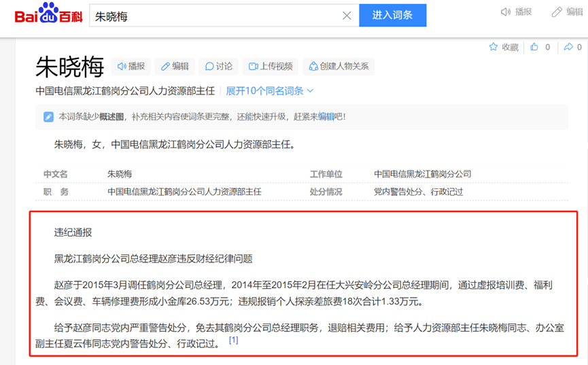Click the 工作单位 field label
This screenshot has width=588, height=365.
[326, 174]
